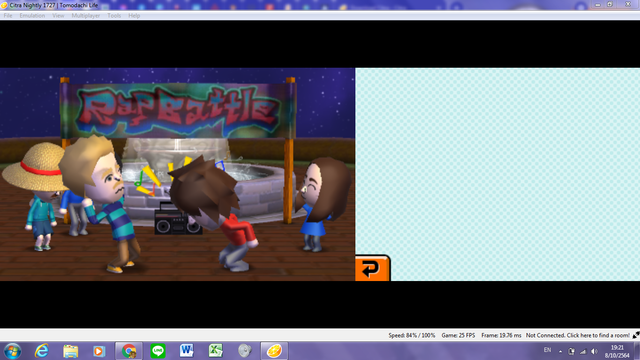Click the EN language indicator
Image resolution: width=640 pixels, height=360 pixels.
pos(547,350)
